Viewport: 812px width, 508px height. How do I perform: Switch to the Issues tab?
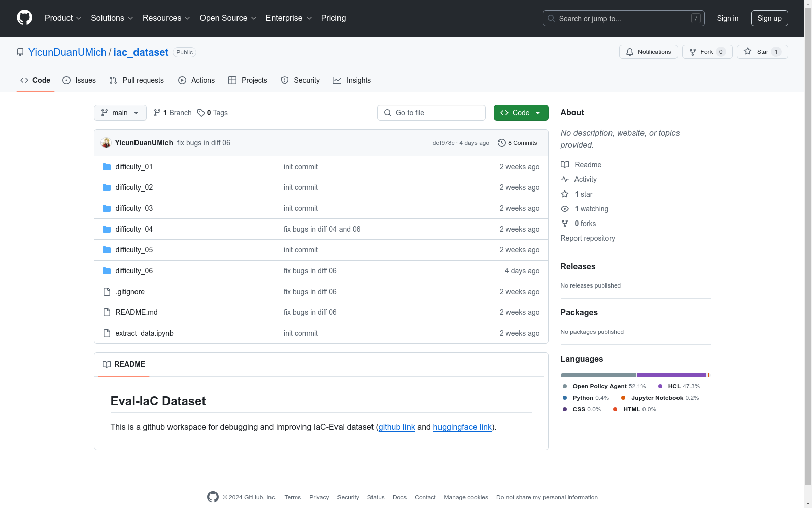click(79, 80)
